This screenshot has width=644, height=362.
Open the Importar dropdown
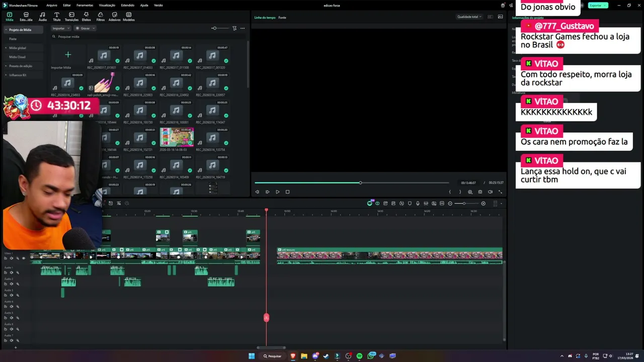tap(60, 28)
